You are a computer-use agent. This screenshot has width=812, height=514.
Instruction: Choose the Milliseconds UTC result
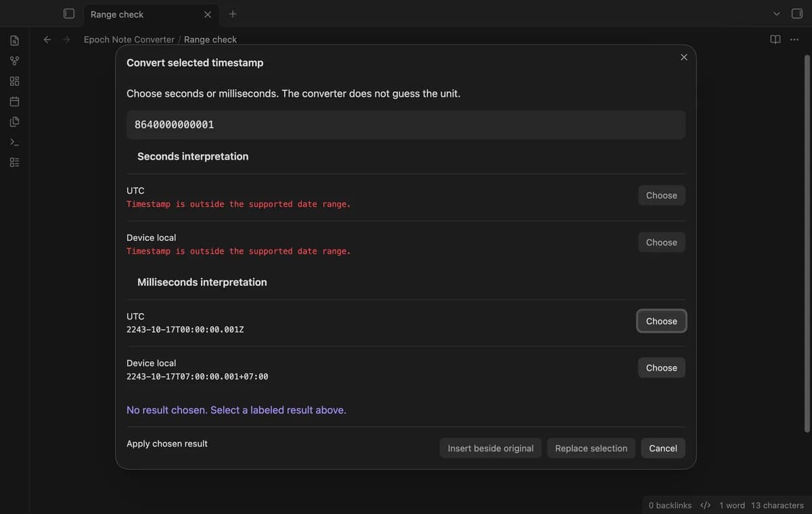tap(662, 321)
